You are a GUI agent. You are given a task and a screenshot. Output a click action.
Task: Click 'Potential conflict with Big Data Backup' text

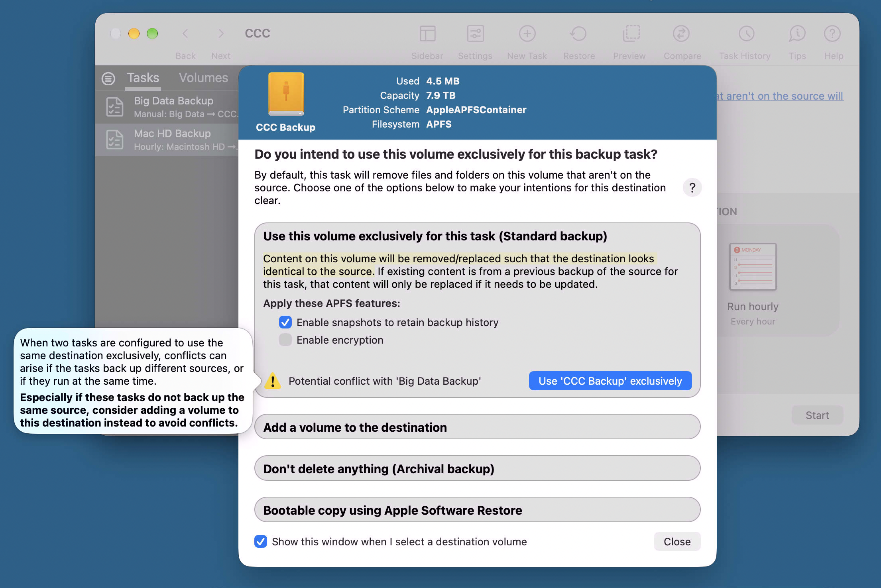385,381
